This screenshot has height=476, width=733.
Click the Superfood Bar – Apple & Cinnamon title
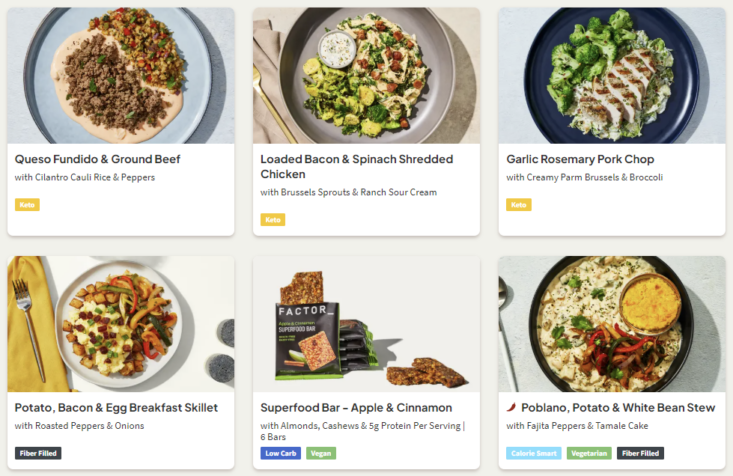356,408
